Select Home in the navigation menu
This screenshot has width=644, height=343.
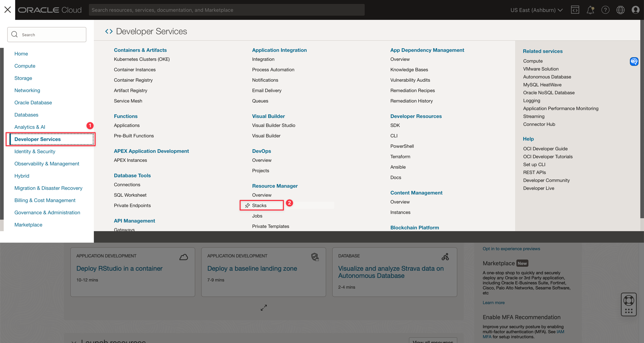[21, 54]
